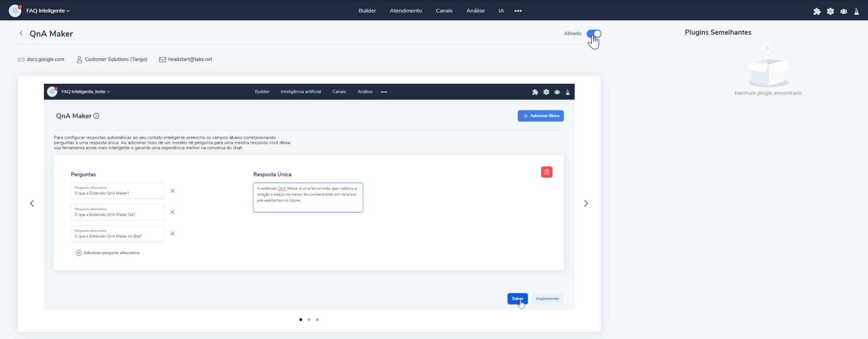Open the settings gear icon in top bar
The height and width of the screenshot is (339, 868).
[830, 11]
